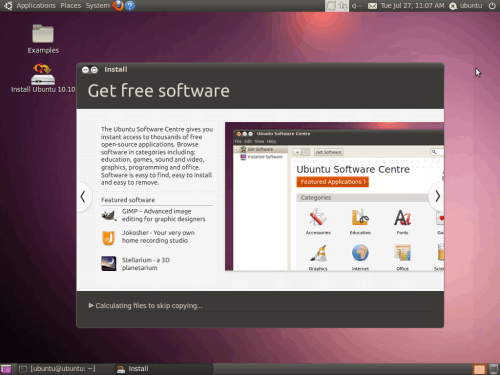Click Installed Software in the slide sidebar
The height and width of the screenshot is (375, 500).
pyautogui.click(x=265, y=157)
